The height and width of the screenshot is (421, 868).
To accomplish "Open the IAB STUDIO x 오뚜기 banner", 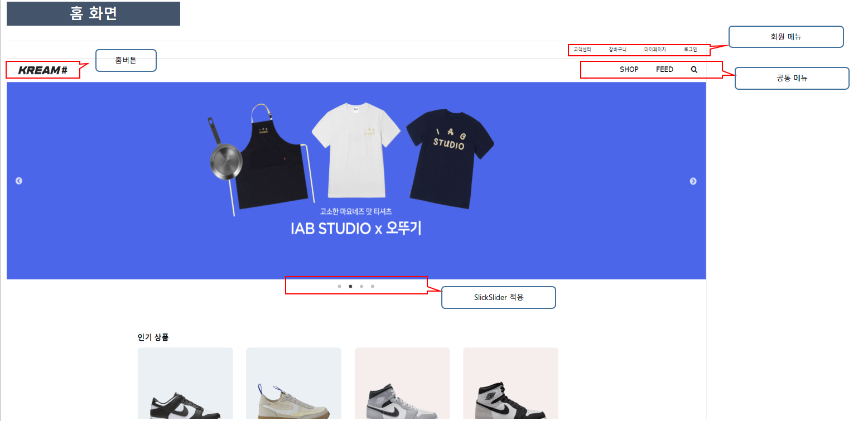I will coord(356,181).
